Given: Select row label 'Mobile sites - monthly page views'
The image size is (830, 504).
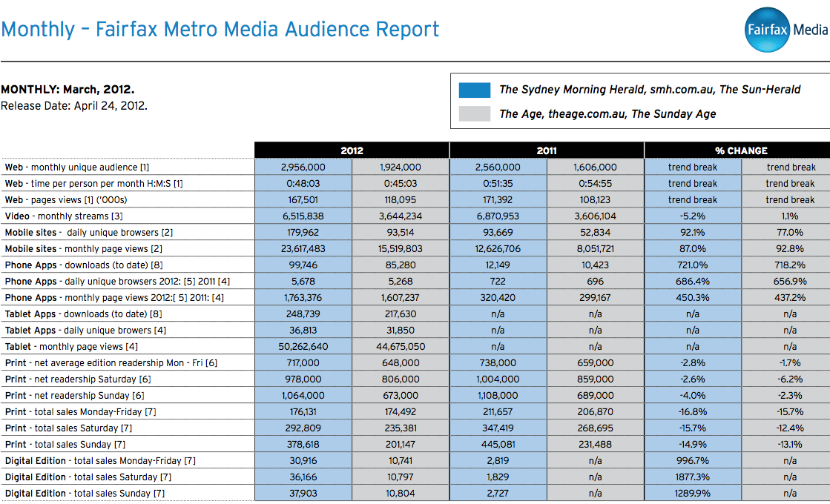Looking at the screenshot, I should coord(76,248).
